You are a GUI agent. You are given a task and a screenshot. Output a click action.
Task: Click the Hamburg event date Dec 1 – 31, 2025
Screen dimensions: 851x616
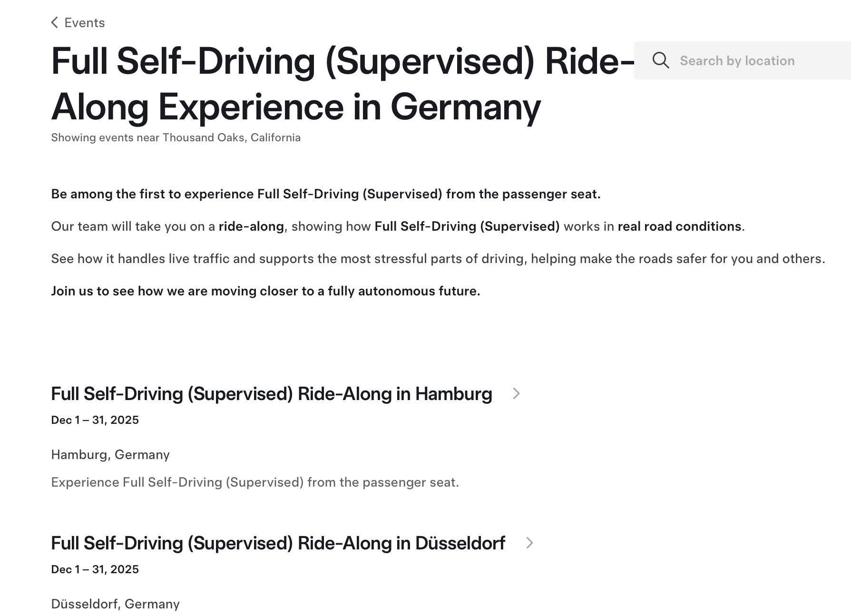tap(95, 420)
